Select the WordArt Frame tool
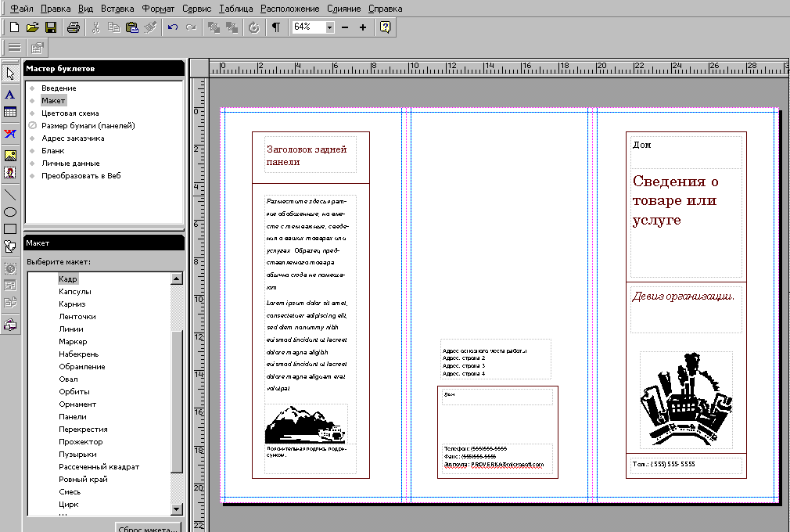Screen dimensions: 790x532 pyautogui.click(x=10, y=133)
